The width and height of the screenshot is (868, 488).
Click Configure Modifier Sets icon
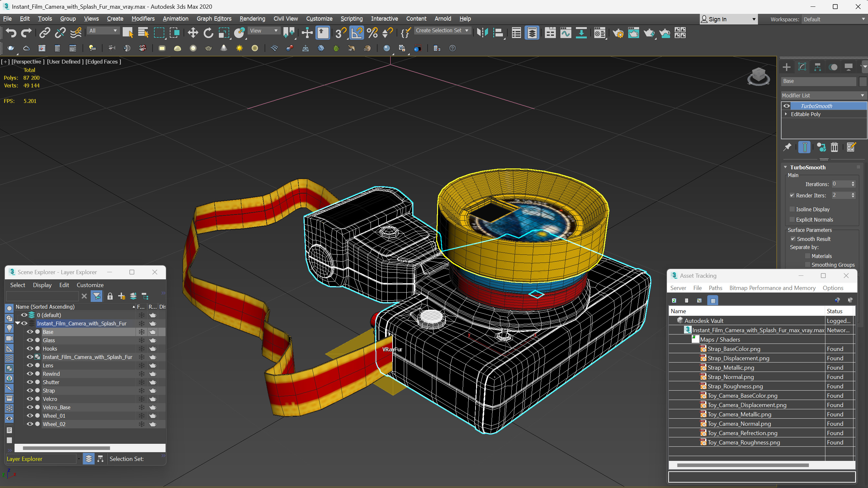pos(851,147)
